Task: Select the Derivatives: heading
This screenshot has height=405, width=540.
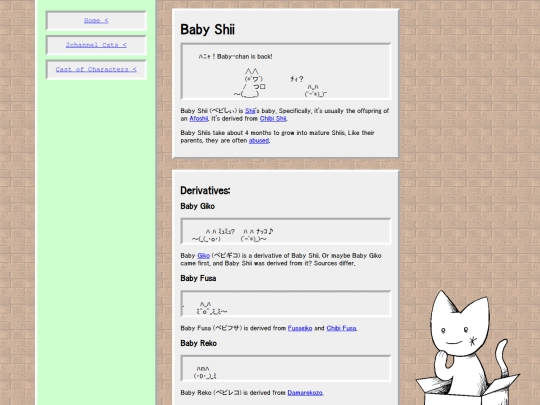Action: (205, 190)
